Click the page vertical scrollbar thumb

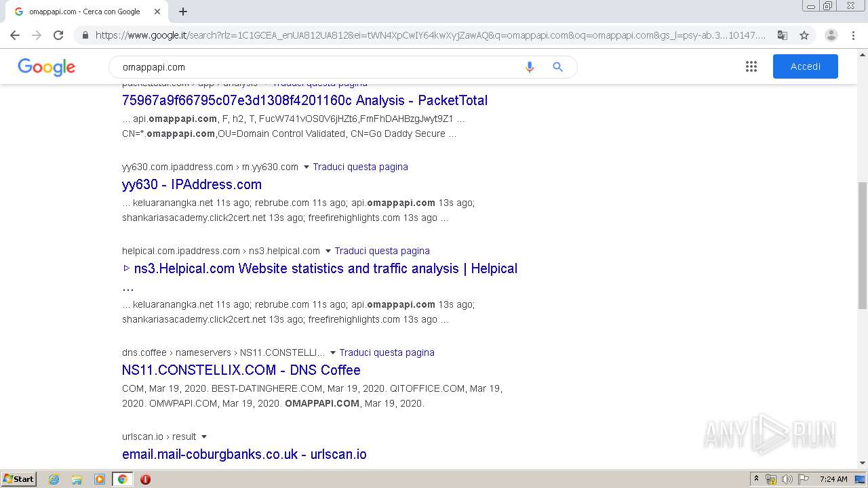pyautogui.click(x=863, y=245)
